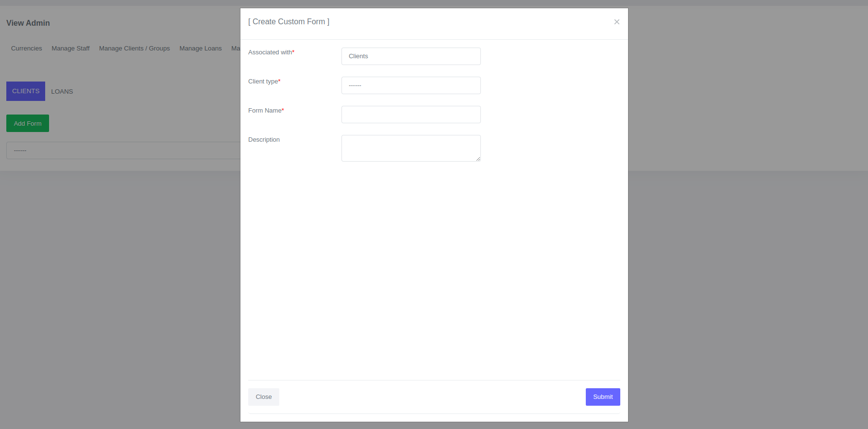Focus the Description text area
Image resolution: width=868 pixels, height=429 pixels.
(x=411, y=148)
